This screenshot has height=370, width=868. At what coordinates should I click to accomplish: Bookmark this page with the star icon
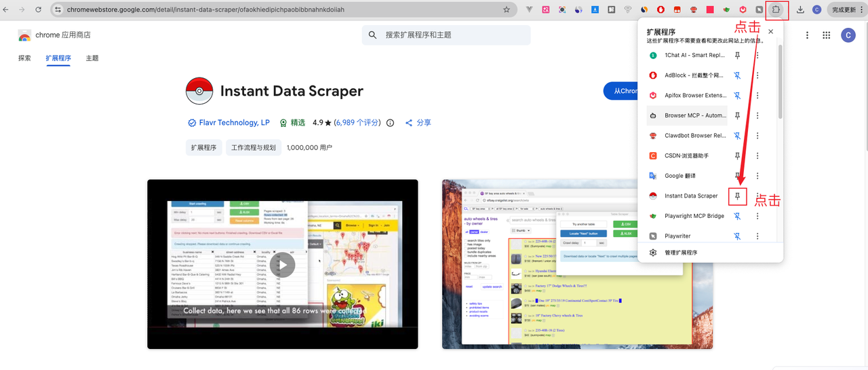pos(506,10)
